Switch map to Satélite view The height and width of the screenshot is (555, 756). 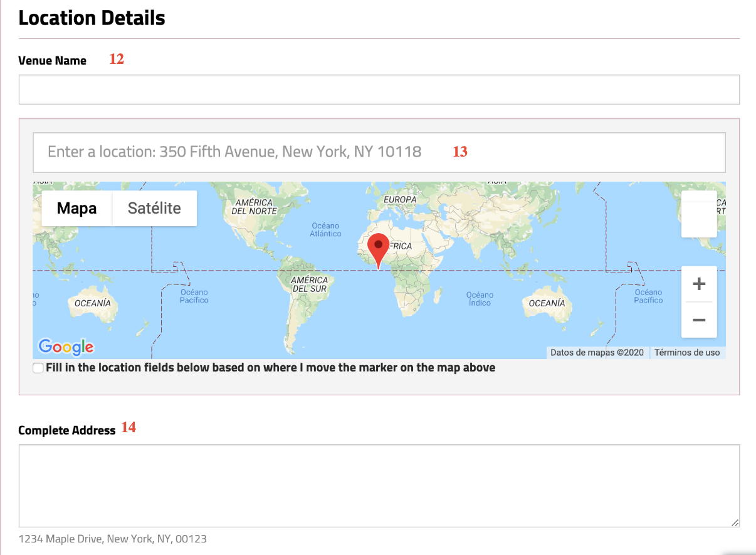pyautogui.click(x=154, y=209)
